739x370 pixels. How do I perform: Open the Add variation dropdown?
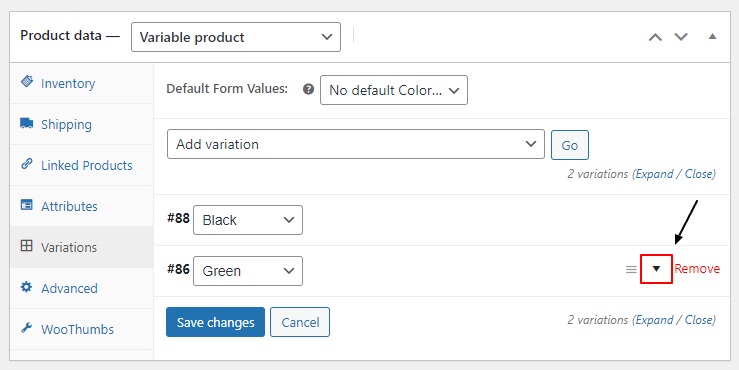coord(356,144)
